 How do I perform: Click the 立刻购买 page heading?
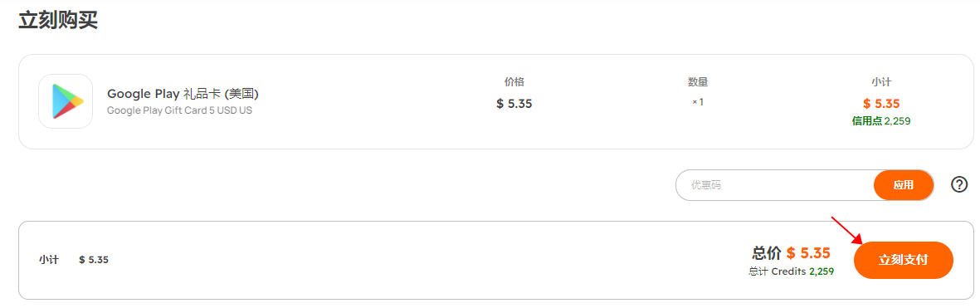58,20
